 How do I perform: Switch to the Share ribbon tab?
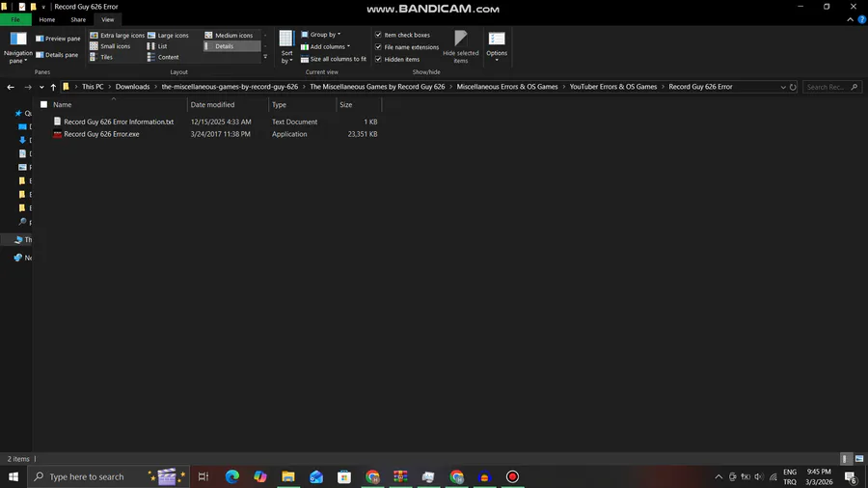pyautogui.click(x=78, y=19)
